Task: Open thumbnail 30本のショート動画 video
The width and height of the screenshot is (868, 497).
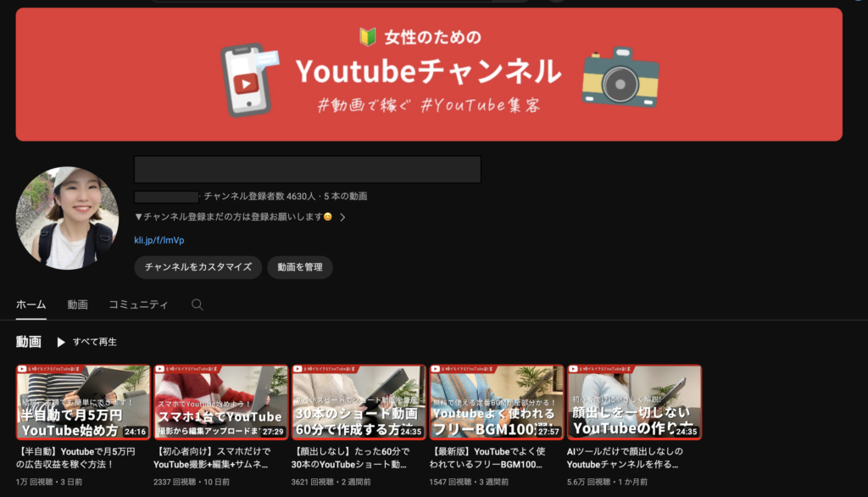Action: pos(359,402)
